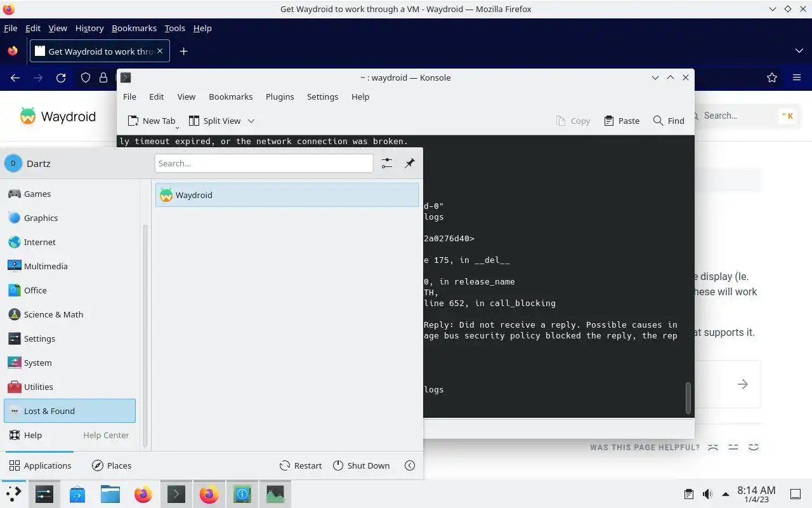Select the Settings category in launcher
This screenshot has height=508, width=812.
click(70, 338)
